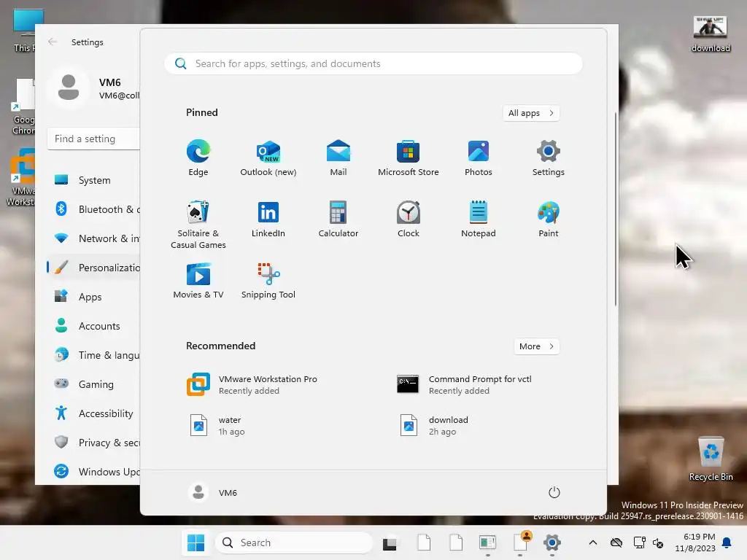
Task: Click VM6 profile avatar in Settings
Action: [68, 87]
